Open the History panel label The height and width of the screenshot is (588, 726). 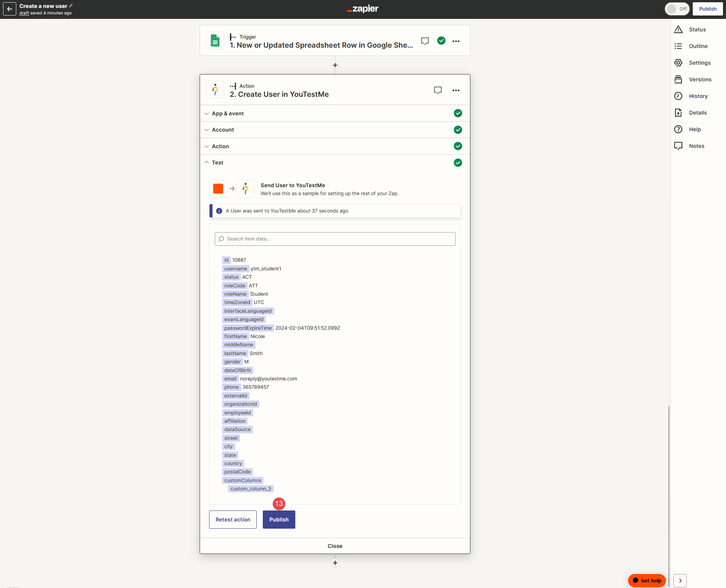[698, 96]
